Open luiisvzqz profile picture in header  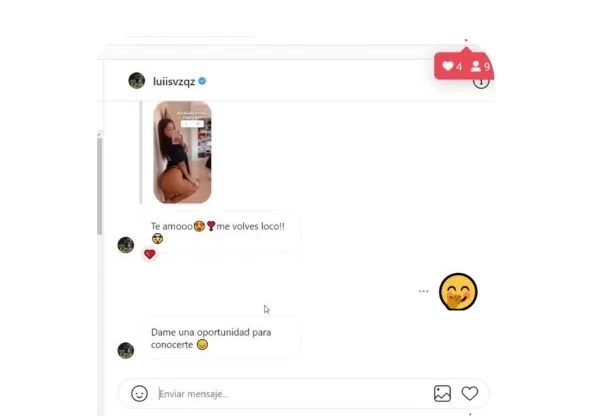click(137, 81)
